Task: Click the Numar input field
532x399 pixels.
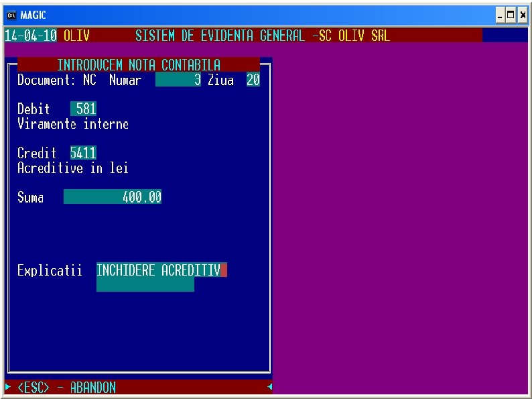Action: tap(178, 80)
